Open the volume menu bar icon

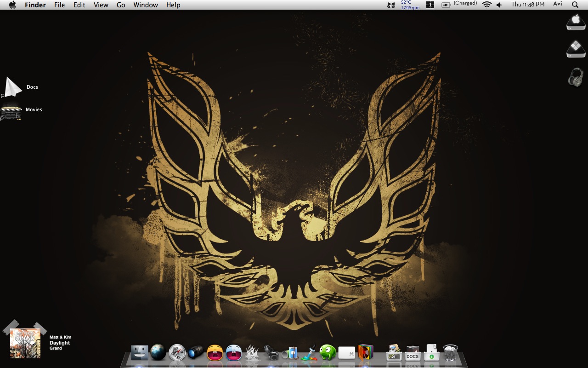pos(499,5)
